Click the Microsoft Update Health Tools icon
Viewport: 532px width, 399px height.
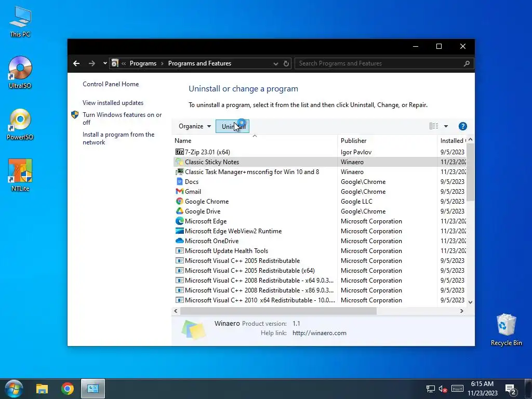179,251
